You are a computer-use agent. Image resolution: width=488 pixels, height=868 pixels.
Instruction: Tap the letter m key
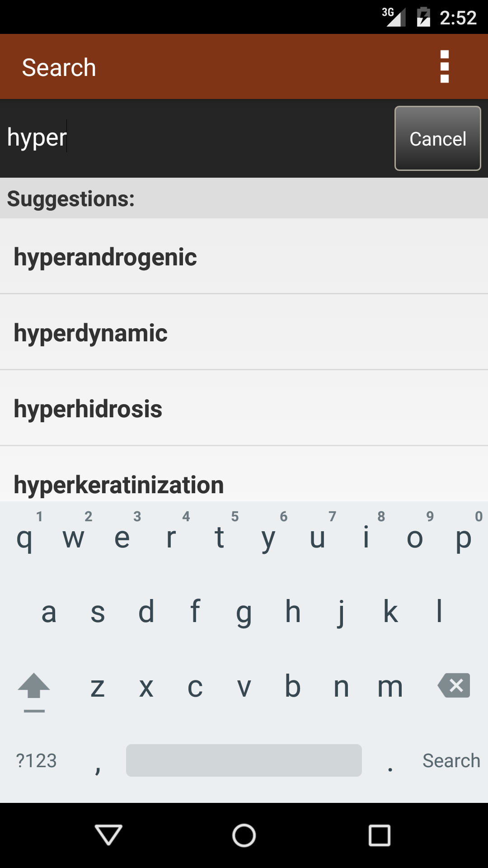[x=390, y=687]
